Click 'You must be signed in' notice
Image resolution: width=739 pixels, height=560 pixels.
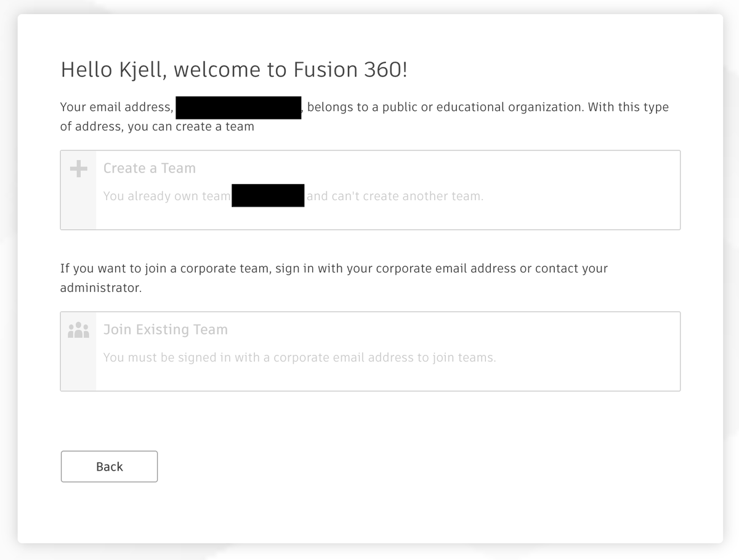[x=299, y=357]
